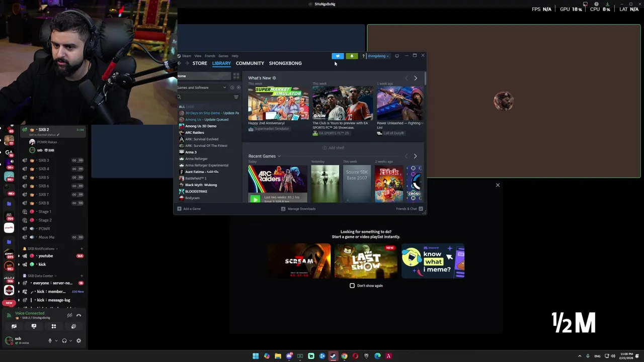Open Steam notifications bell button
This screenshot has height=362, width=644.
[352, 56]
